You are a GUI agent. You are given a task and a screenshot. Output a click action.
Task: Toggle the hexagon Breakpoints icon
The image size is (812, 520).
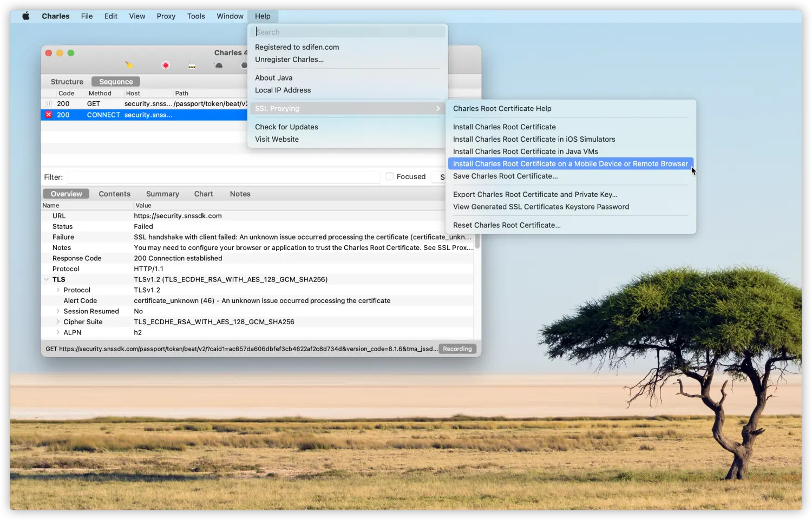[x=244, y=65]
